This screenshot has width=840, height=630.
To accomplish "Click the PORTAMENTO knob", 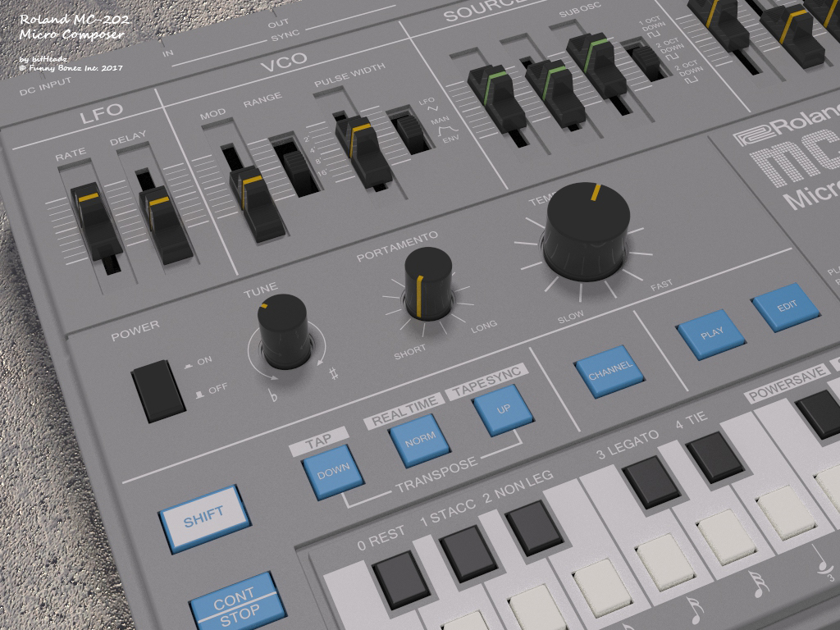I will tap(428, 283).
